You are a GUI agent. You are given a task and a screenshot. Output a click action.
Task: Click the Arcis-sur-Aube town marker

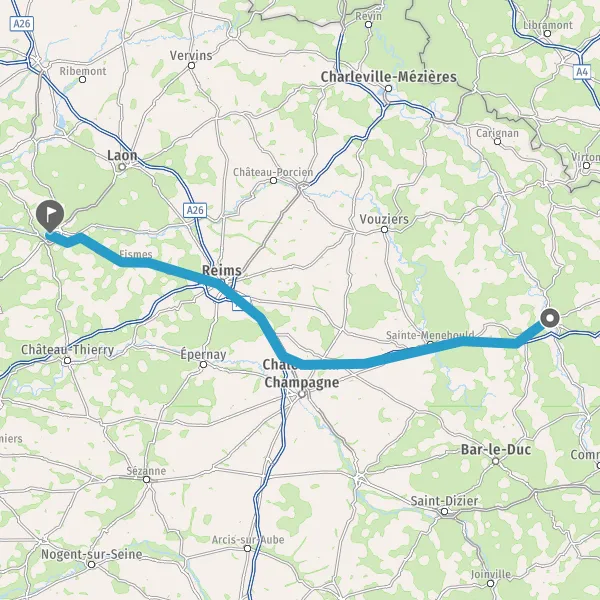(x=248, y=549)
